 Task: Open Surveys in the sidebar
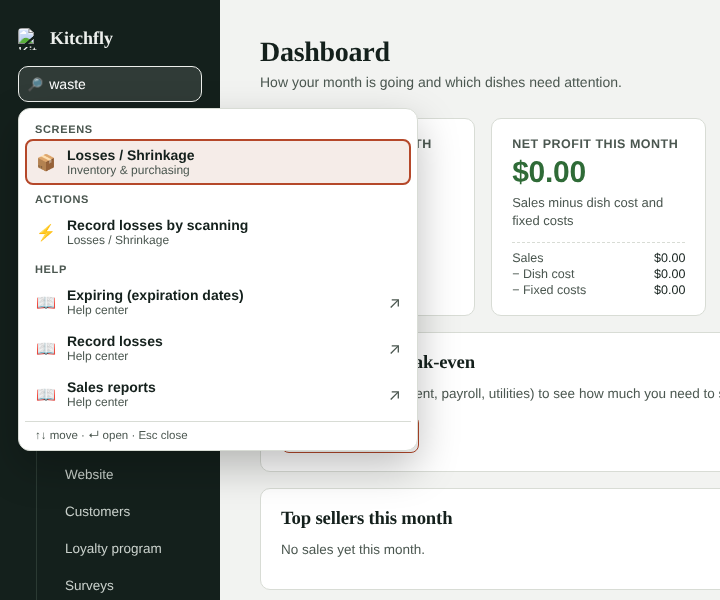tap(89, 585)
